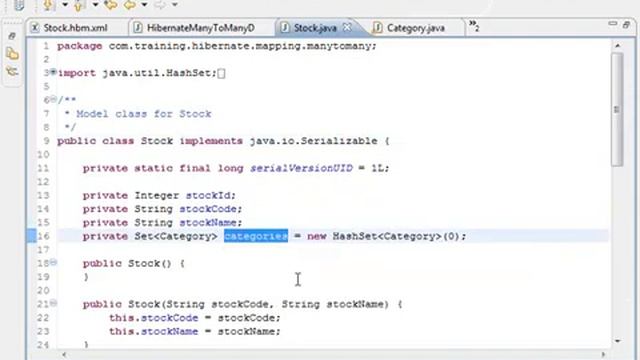Screen dimensions: 640x360
Task: Click 'serialVersionUID' field name
Action: tap(301, 168)
